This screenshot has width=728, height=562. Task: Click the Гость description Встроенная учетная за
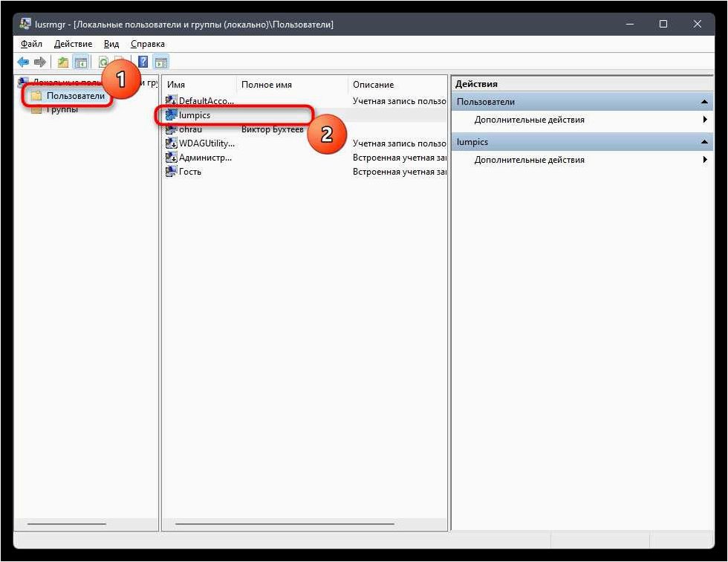tap(400, 172)
